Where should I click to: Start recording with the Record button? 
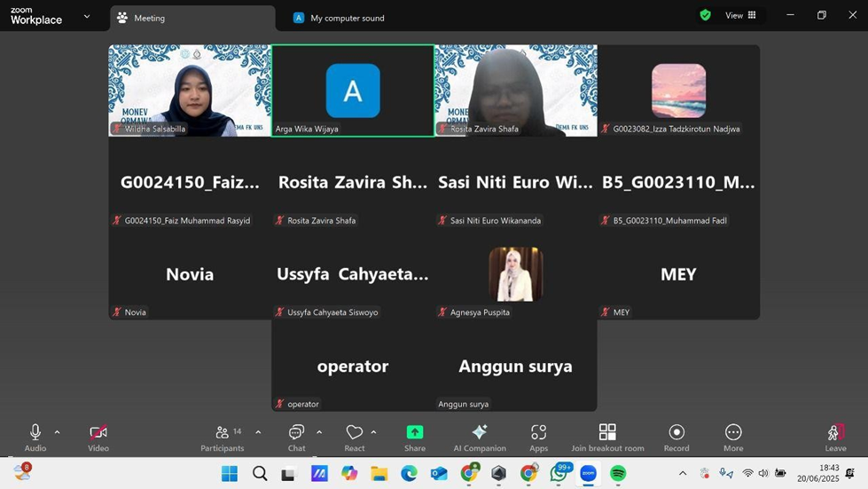point(676,436)
